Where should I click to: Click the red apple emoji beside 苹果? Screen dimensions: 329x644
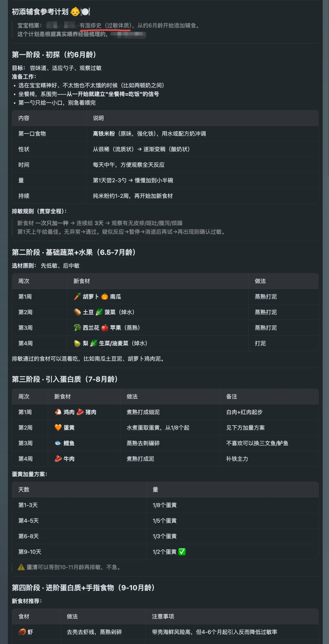click(x=104, y=328)
